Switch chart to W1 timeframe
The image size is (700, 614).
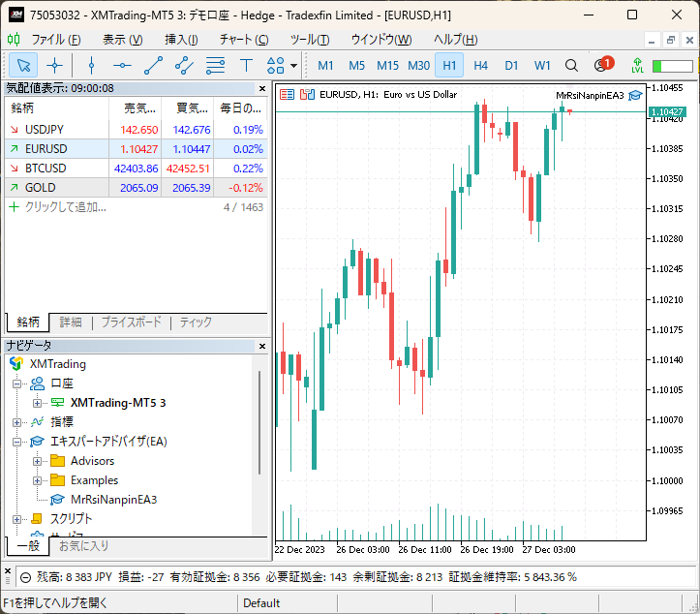tap(542, 66)
